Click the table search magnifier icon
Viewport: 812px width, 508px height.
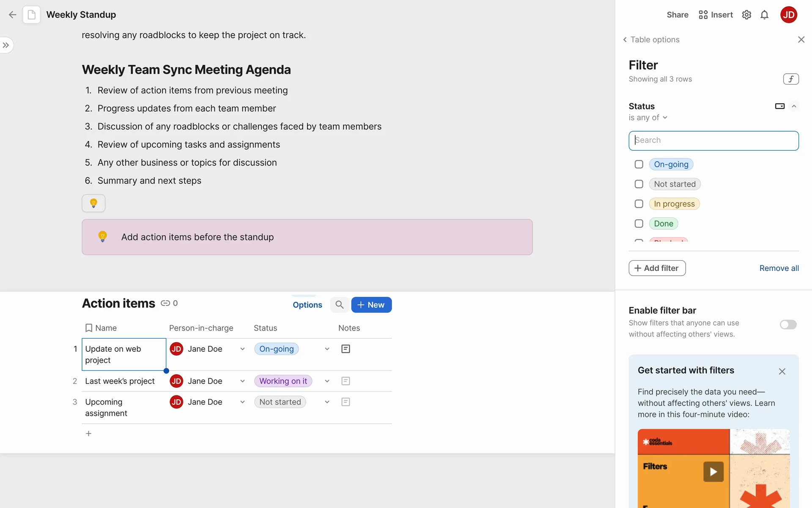pyautogui.click(x=339, y=305)
